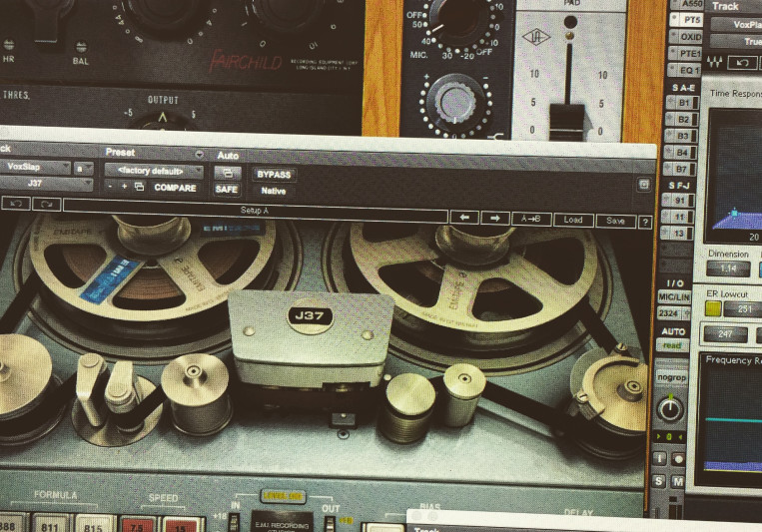Load previous preset with left arrow
This screenshot has height=532, width=762.
(464, 218)
